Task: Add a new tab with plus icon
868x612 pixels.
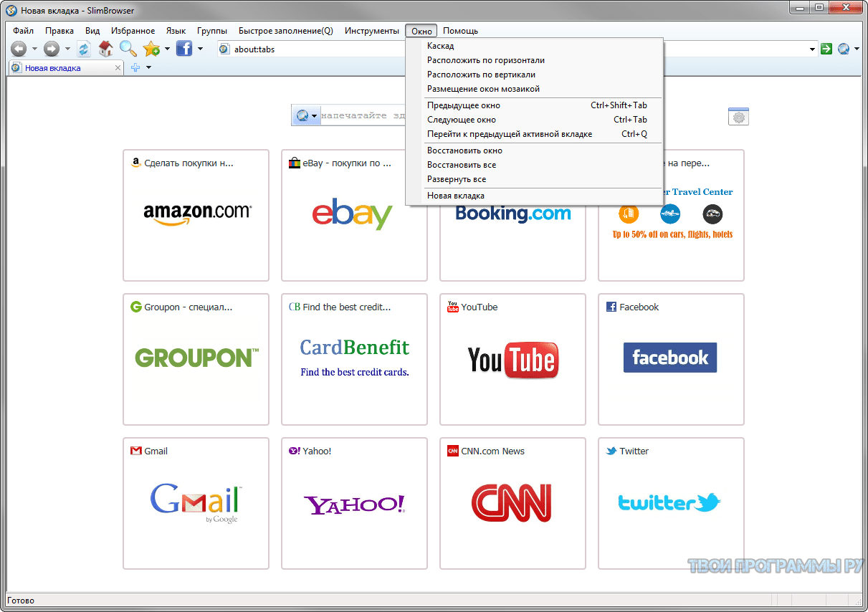Action: [x=135, y=68]
